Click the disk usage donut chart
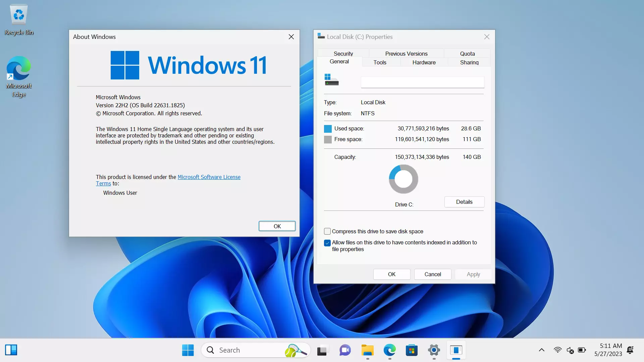 [404, 179]
